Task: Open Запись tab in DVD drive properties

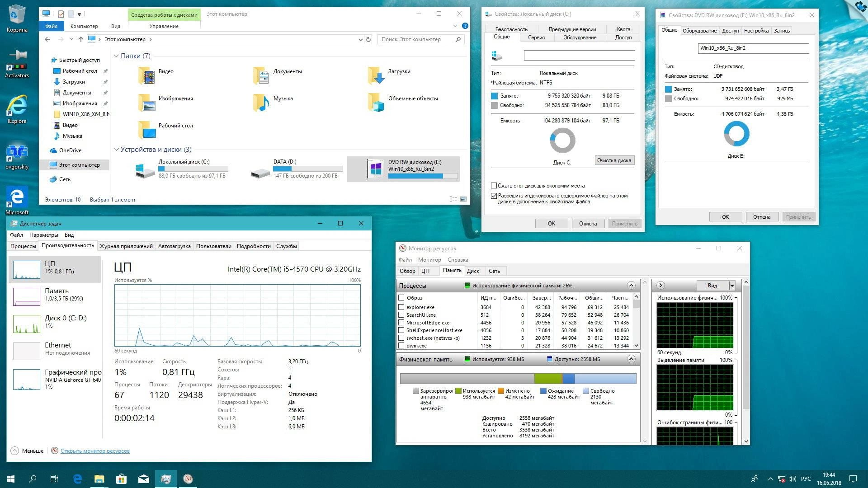Action: 782,31
